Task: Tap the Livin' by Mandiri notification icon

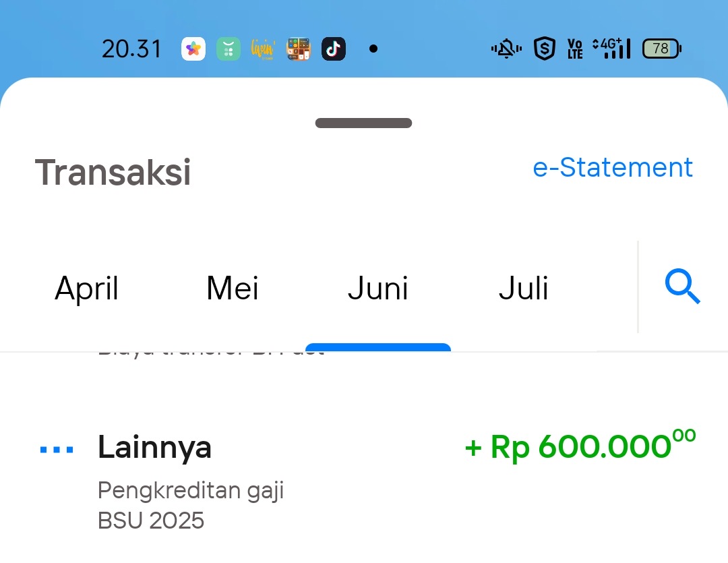Action: [x=263, y=48]
